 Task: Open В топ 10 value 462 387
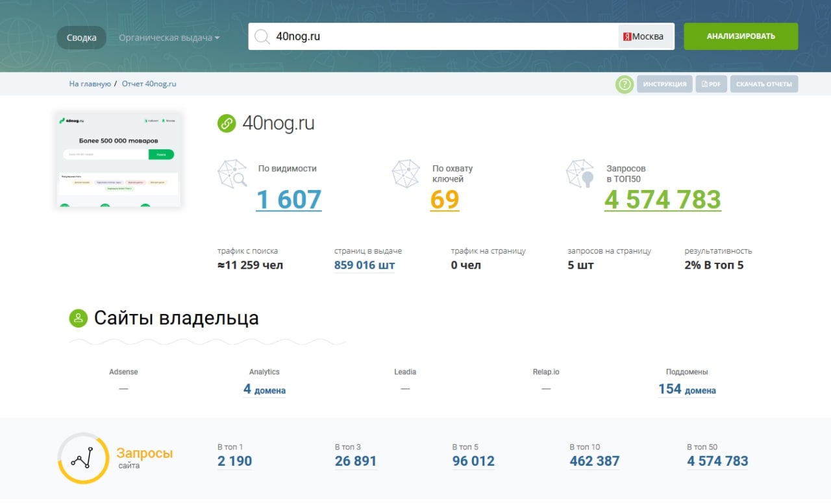pos(595,461)
